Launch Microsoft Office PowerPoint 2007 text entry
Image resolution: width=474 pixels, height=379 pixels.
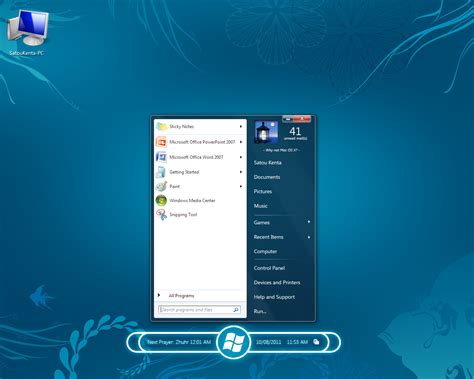[x=202, y=142]
